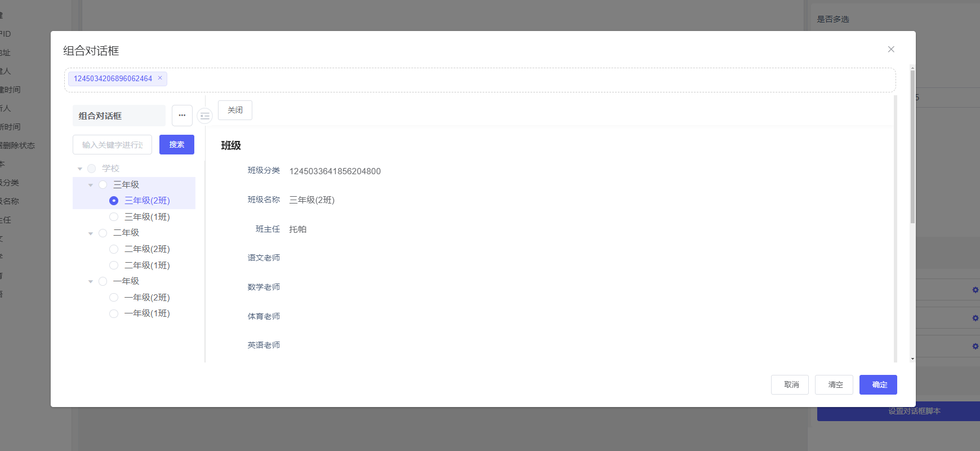Collapse the 一年级 tree node
Image resolution: width=980 pixels, height=451 pixels.
pos(91,281)
